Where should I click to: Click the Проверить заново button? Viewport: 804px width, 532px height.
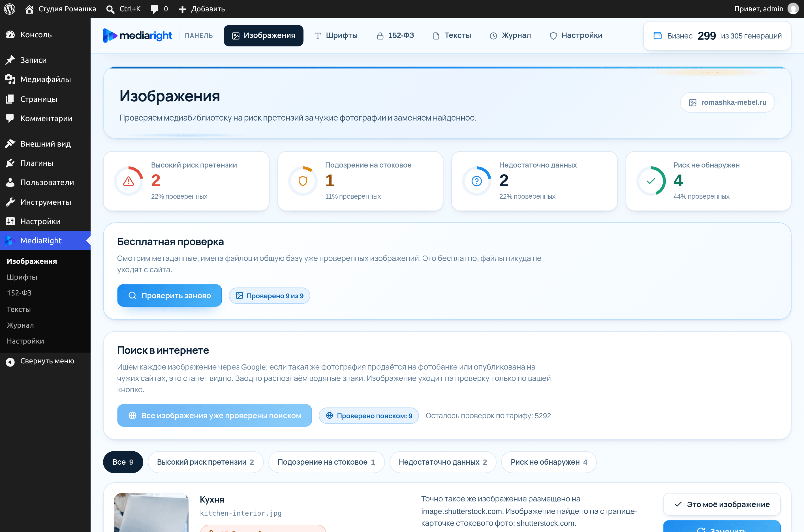170,295
